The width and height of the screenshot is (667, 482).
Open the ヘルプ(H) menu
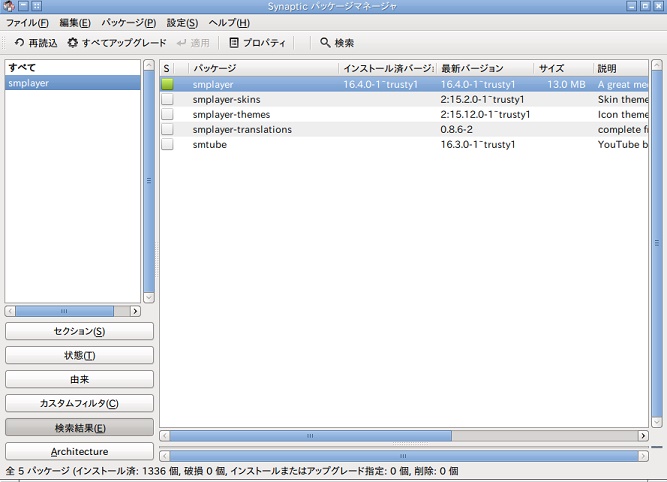click(x=229, y=23)
